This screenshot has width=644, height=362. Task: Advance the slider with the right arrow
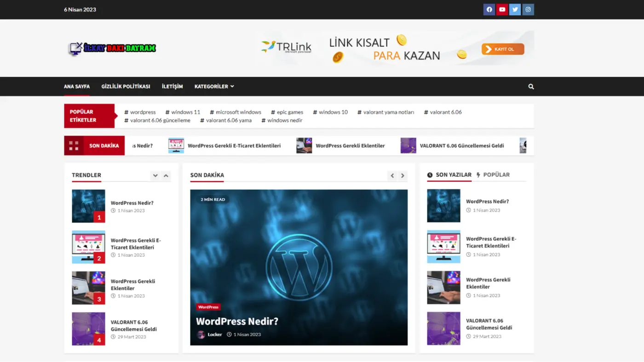(x=402, y=175)
